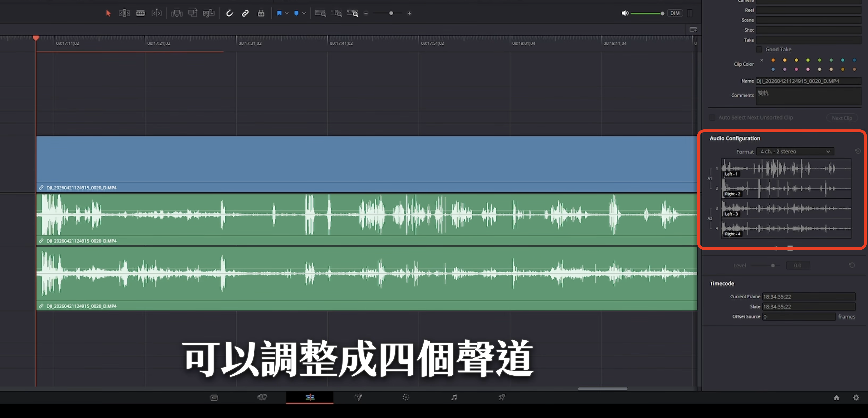Enable Auto Select Next Unsorted Clip
Image resolution: width=868 pixels, height=418 pixels.
[x=712, y=117]
